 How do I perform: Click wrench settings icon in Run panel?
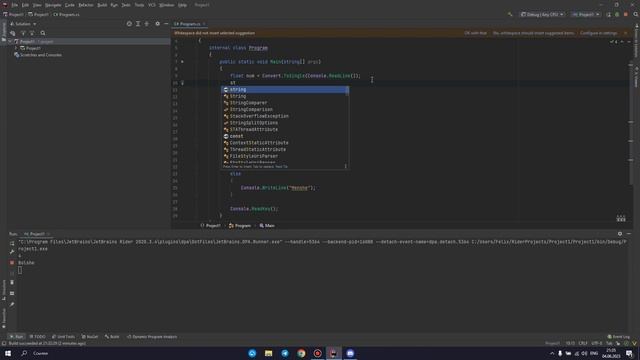click(x=12, y=252)
